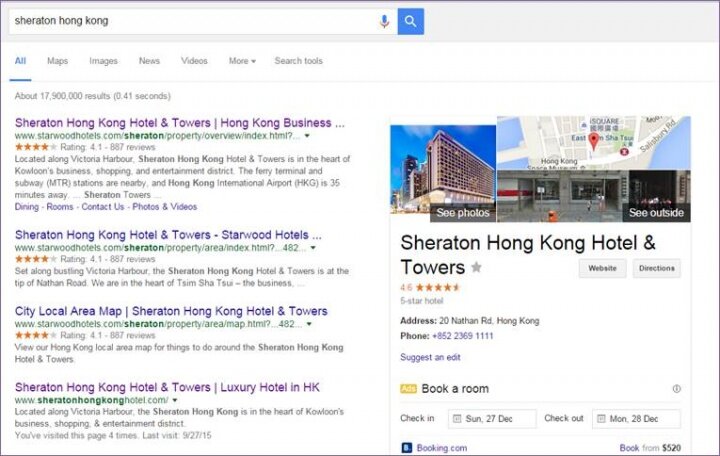Open dropdown arrow beside property/area/map.html URL
The height and width of the screenshot is (456, 720).
309,324
